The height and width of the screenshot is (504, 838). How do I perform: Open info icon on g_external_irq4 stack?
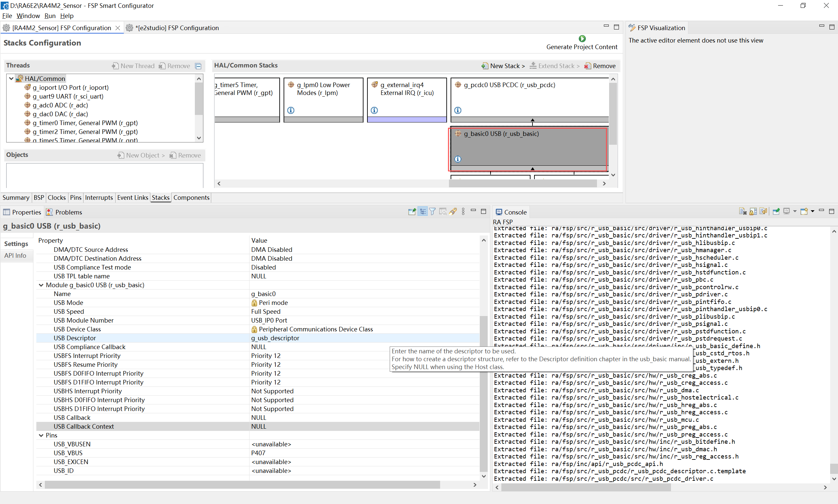pos(374,110)
